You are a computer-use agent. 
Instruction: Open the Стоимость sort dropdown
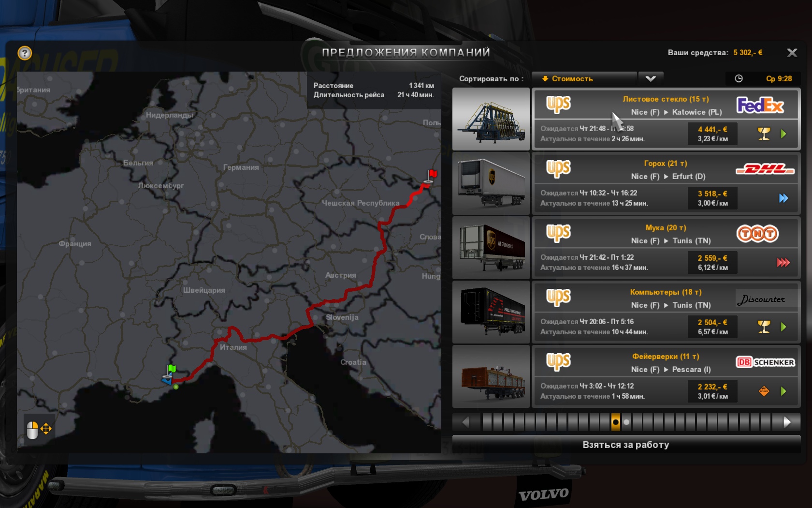coord(584,78)
